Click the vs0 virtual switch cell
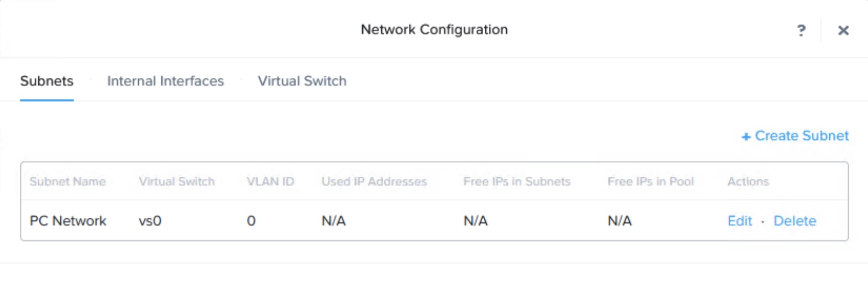This screenshot has width=868, height=292. tap(150, 221)
